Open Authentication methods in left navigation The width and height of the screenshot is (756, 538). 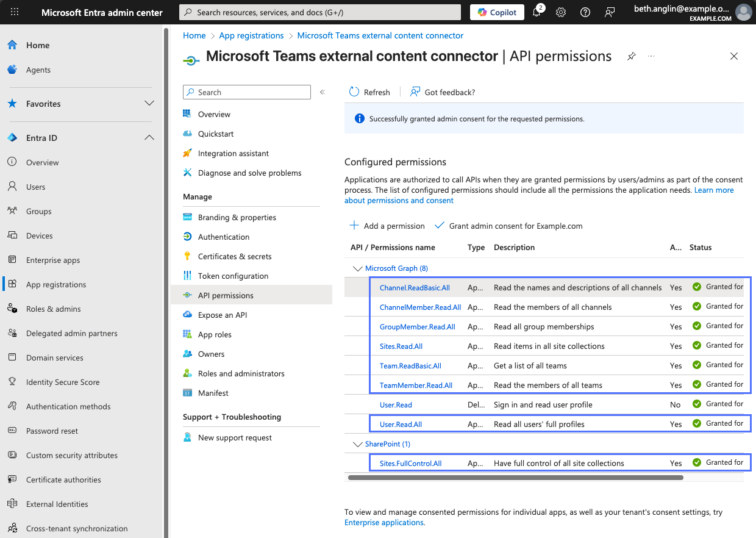tap(68, 406)
